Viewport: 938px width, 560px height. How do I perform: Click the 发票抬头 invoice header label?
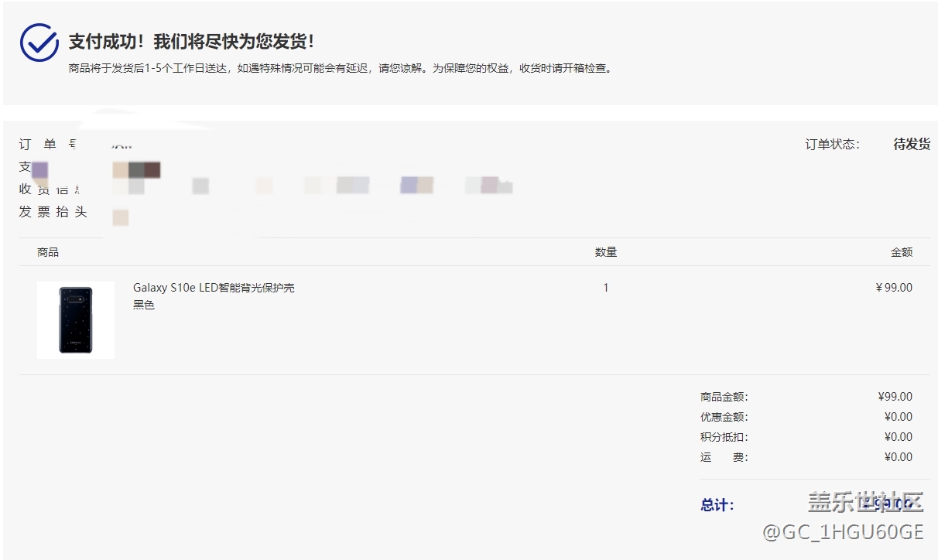point(53,212)
